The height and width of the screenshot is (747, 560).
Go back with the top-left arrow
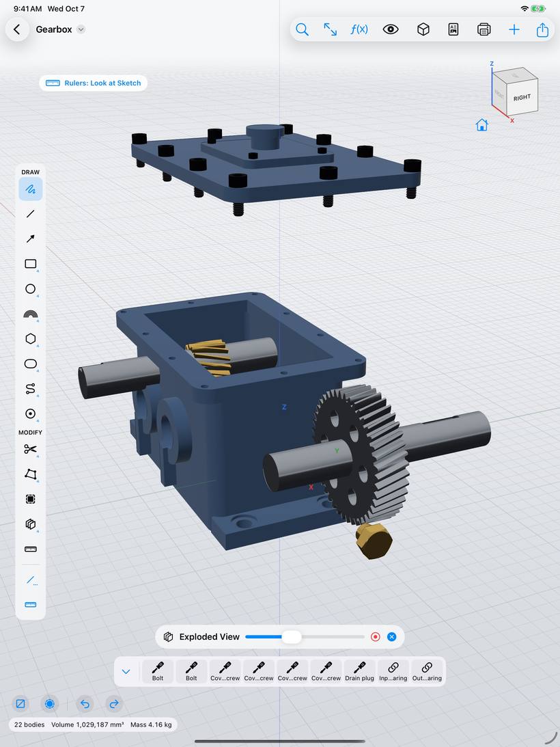pos(17,29)
